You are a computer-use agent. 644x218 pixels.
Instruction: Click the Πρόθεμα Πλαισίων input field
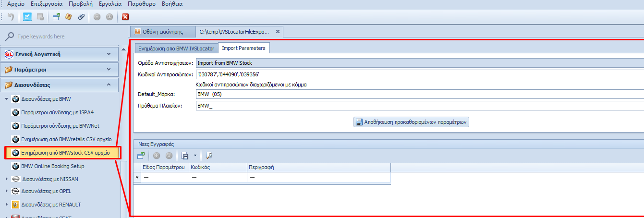click(418, 106)
